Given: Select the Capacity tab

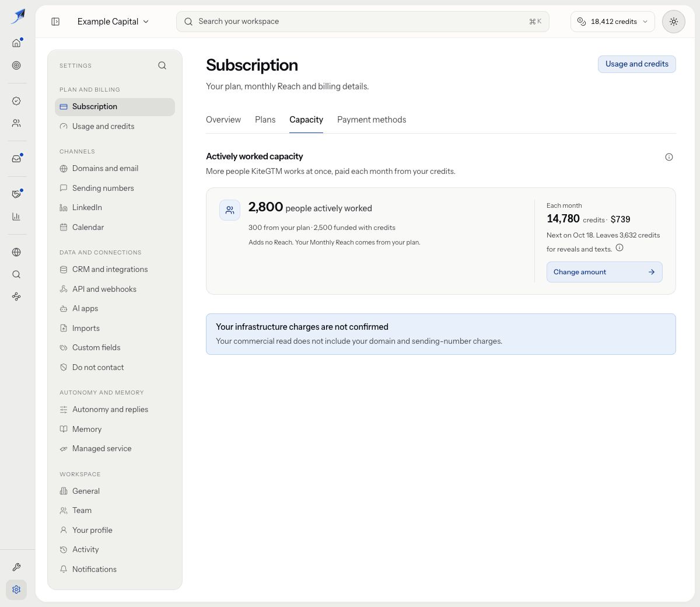Looking at the screenshot, I should click(306, 120).
